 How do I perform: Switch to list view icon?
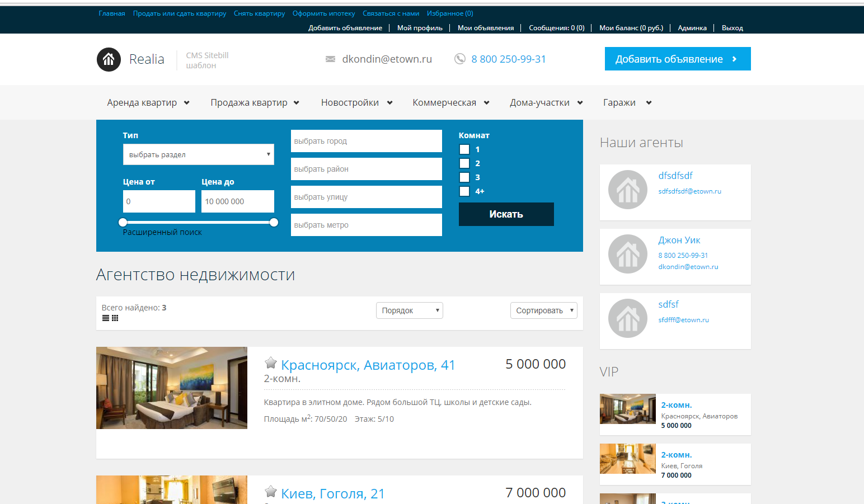(106, 318)
